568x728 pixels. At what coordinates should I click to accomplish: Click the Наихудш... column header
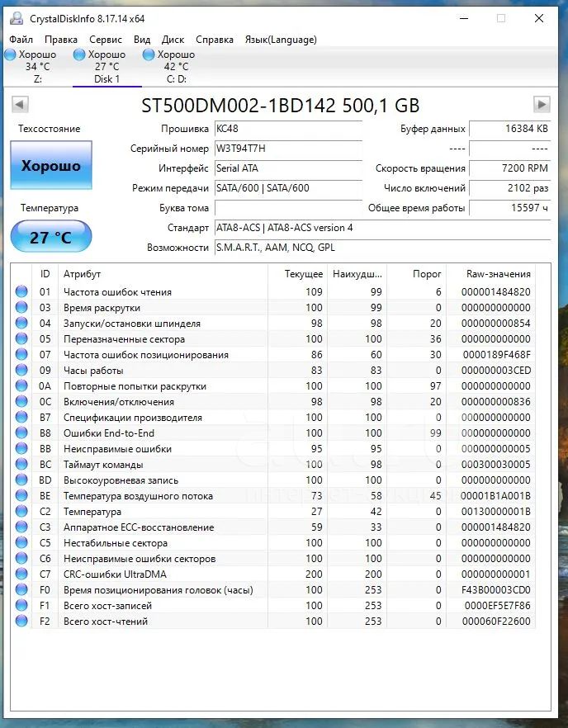(x=357, y=274)
